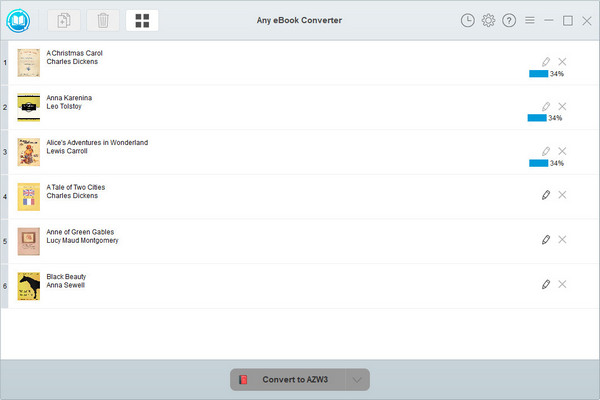The height and width of the screenshot is (400, 600).
Task: Click the title "Anne of Green Gables"
Action: (x=80, y=232)
